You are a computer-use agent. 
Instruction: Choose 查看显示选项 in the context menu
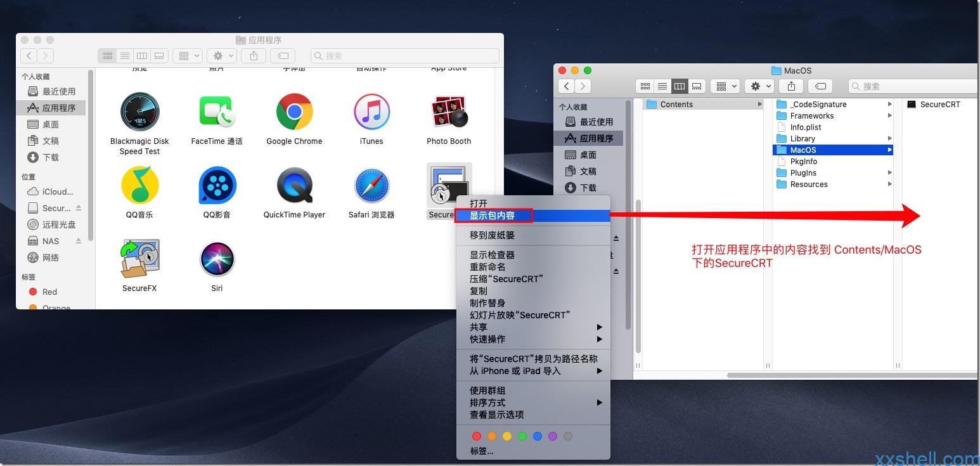(533, 415)
